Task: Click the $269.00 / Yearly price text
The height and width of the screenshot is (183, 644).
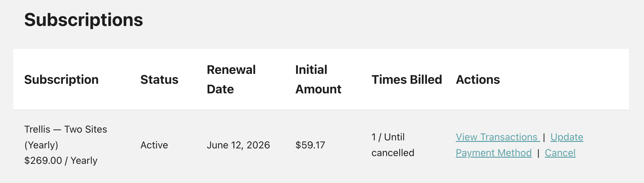Action: 61,160
